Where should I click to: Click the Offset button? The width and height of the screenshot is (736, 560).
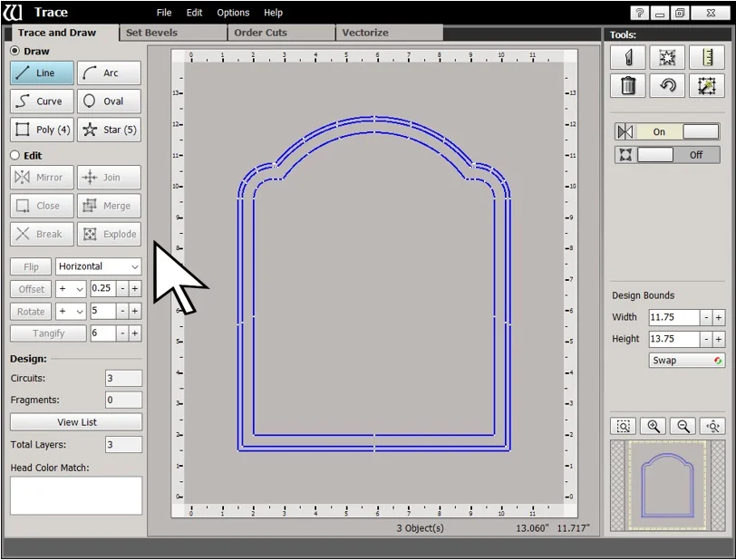click(x=31, y=289)
